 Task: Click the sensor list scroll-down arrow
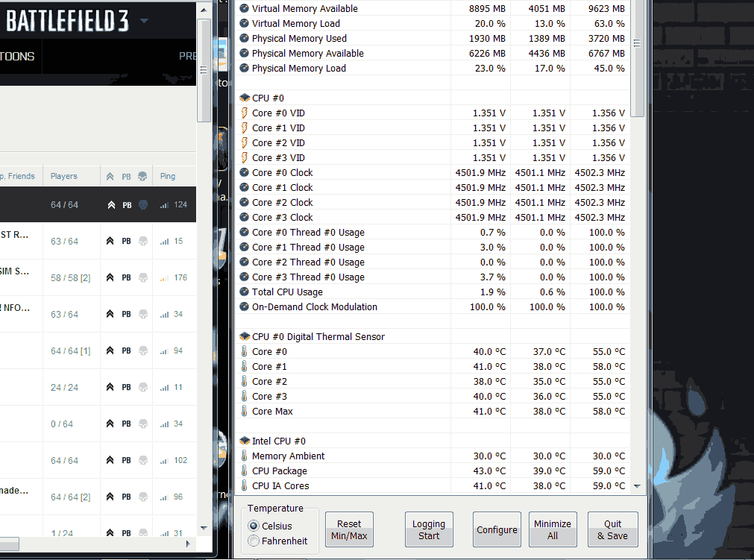(x=637, y=486)
